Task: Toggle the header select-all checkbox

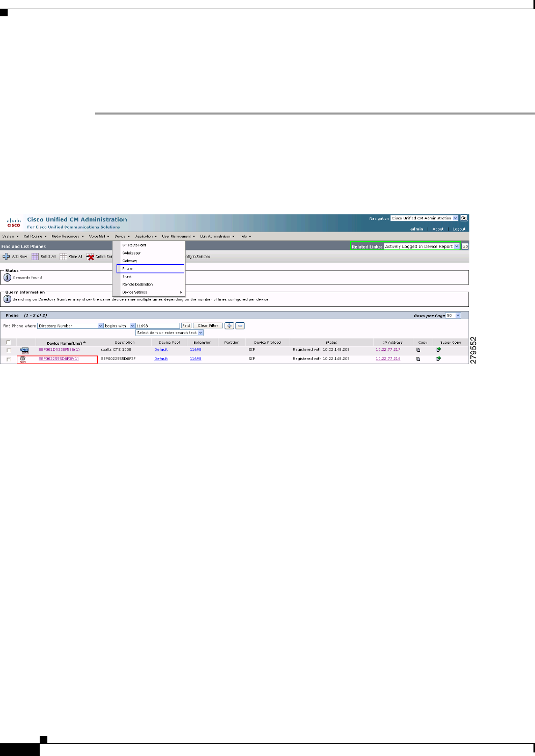Action: tap(8, 343)
